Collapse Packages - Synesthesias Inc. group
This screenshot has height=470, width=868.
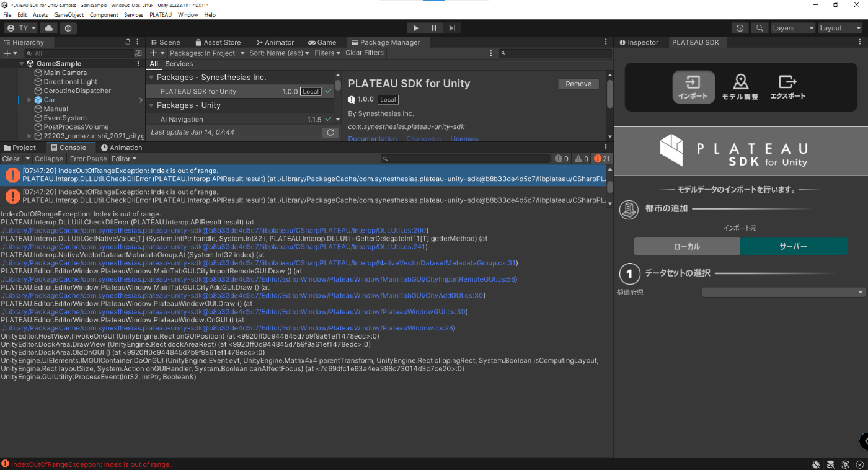[x=151, y=78]
